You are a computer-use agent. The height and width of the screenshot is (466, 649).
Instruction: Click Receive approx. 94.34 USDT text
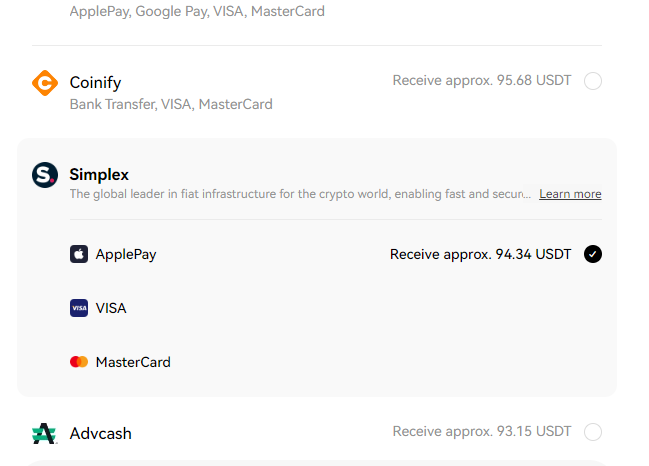click(x=481, y=254)
